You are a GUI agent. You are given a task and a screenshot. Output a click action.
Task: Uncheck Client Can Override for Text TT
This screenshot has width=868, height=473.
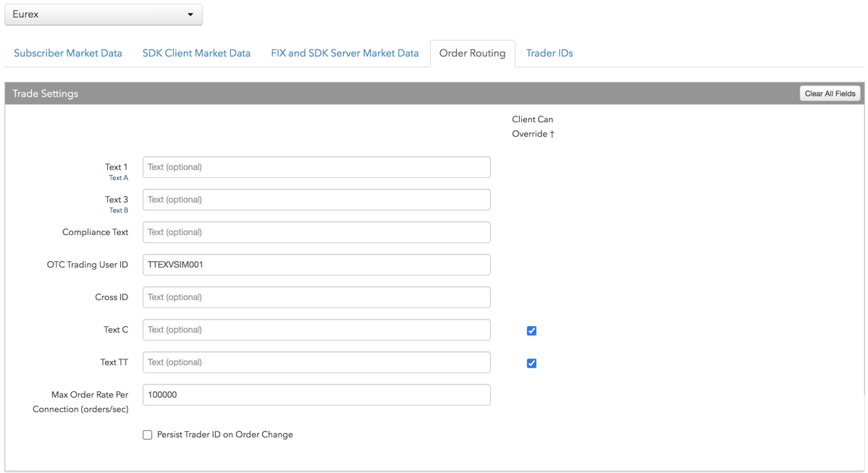[531, 364]
